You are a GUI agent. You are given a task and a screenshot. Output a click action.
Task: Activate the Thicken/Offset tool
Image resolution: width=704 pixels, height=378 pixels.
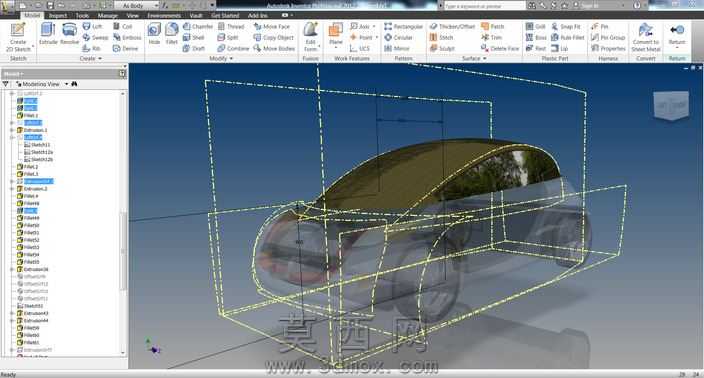[452, 27]
